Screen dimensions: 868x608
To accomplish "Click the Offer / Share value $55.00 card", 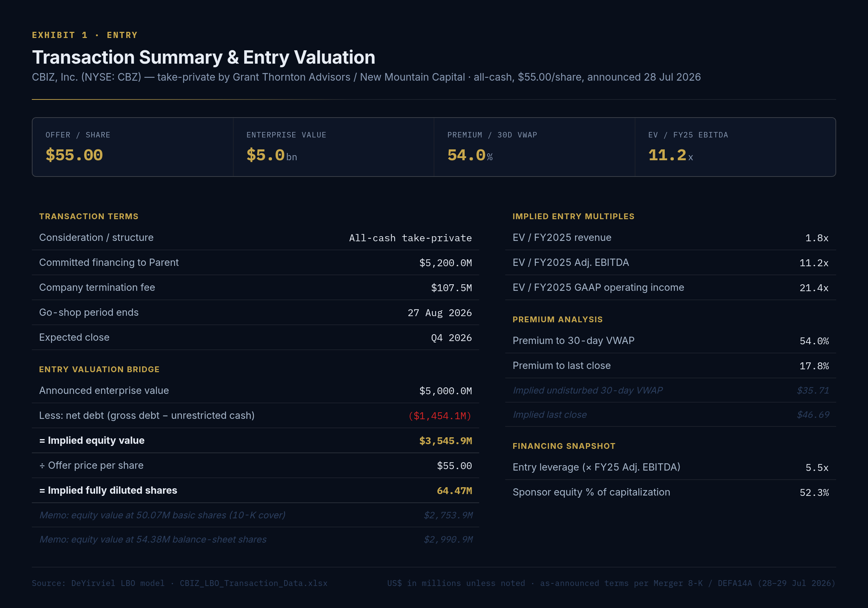I will tap(133, 147).
